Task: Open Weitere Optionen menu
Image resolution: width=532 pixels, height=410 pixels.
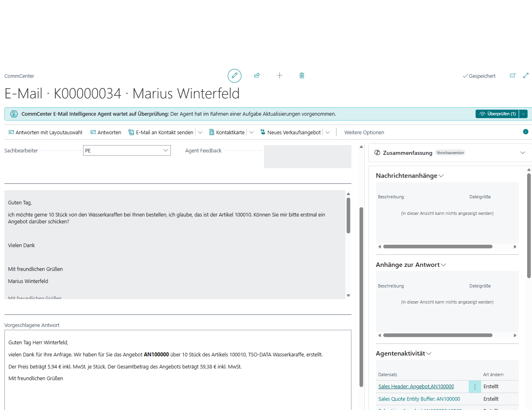Action: pos(364,132)
